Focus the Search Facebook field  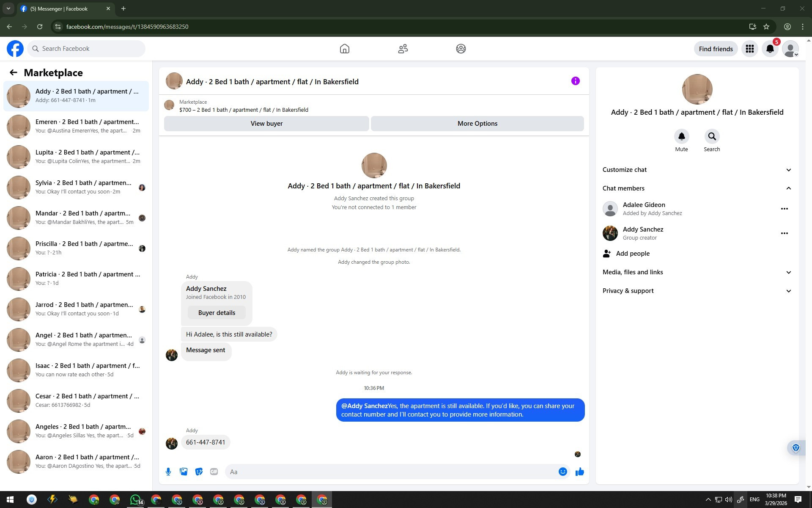(86, 49)
